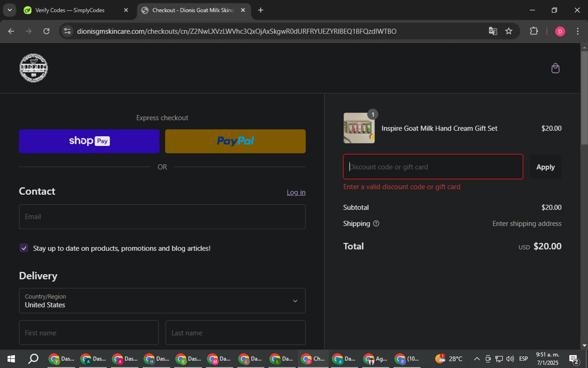Click the Log in link
This screenshot has height=368, width=588.
(x=296, y=192)
